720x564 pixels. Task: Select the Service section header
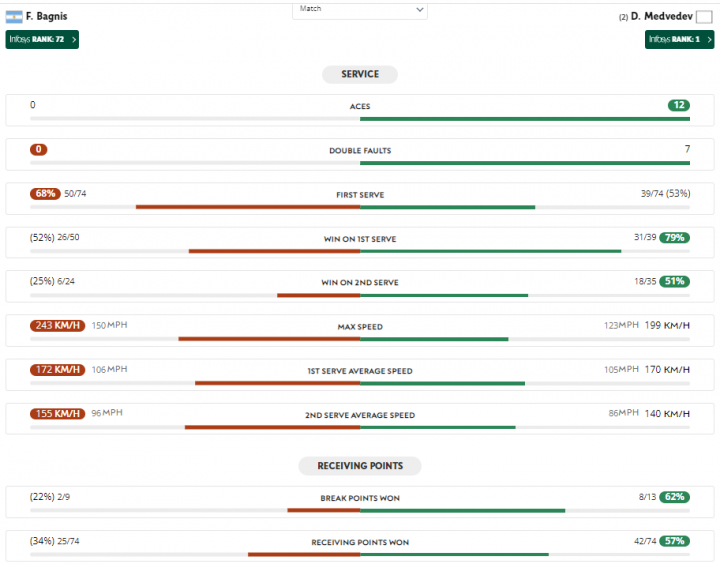coord(360,74)
